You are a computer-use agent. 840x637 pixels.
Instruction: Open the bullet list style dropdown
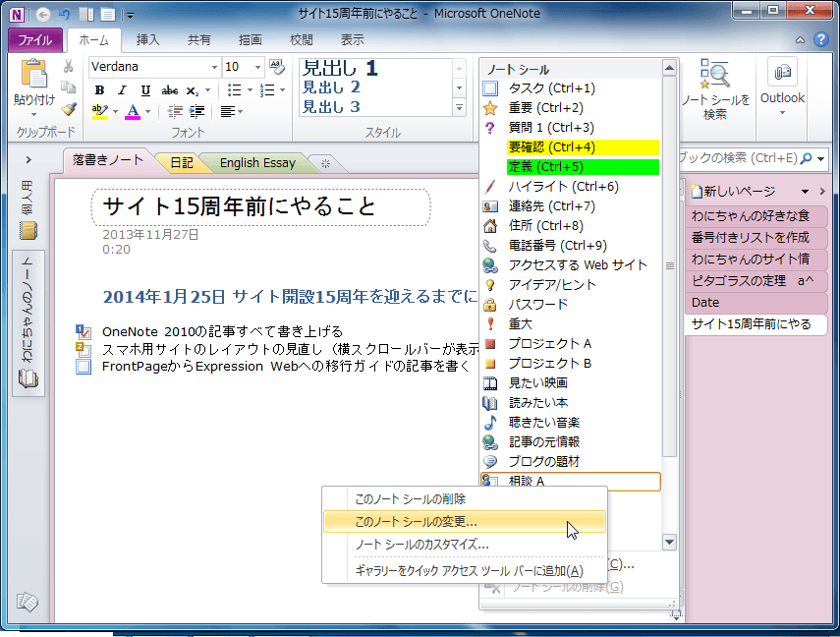click(250, 90)
